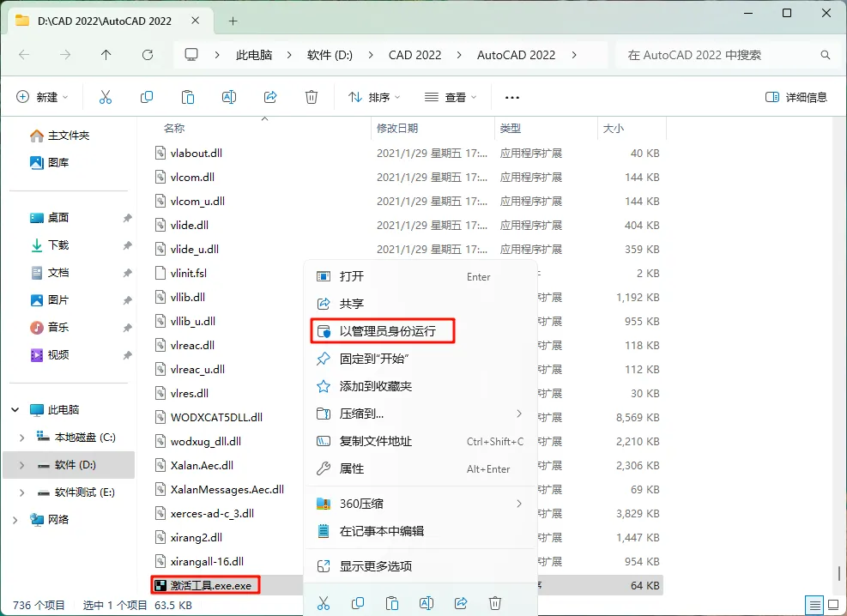Click the Rename icon in the toolbar

pos(229,97)
